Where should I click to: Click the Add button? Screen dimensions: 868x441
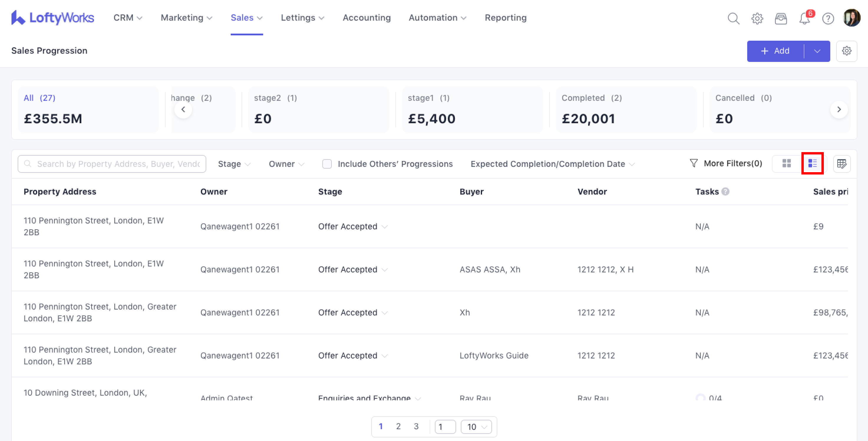click(775, 51)
